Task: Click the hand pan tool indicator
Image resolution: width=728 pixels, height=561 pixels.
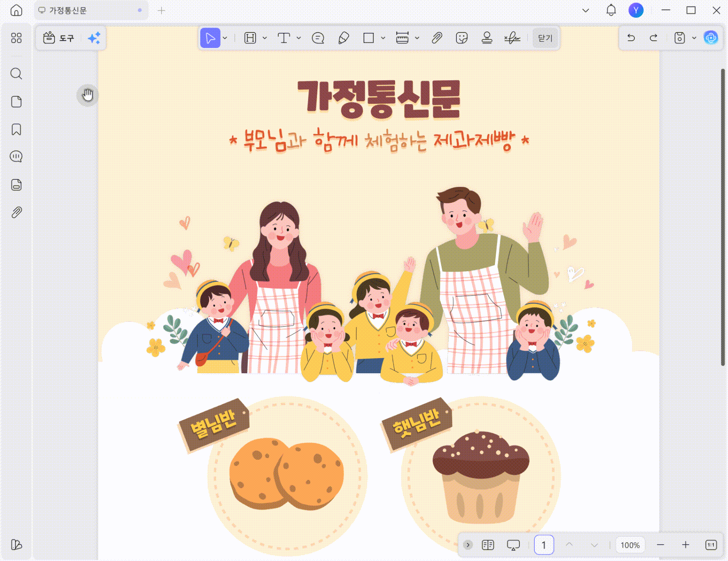Action: coord(88,95)
